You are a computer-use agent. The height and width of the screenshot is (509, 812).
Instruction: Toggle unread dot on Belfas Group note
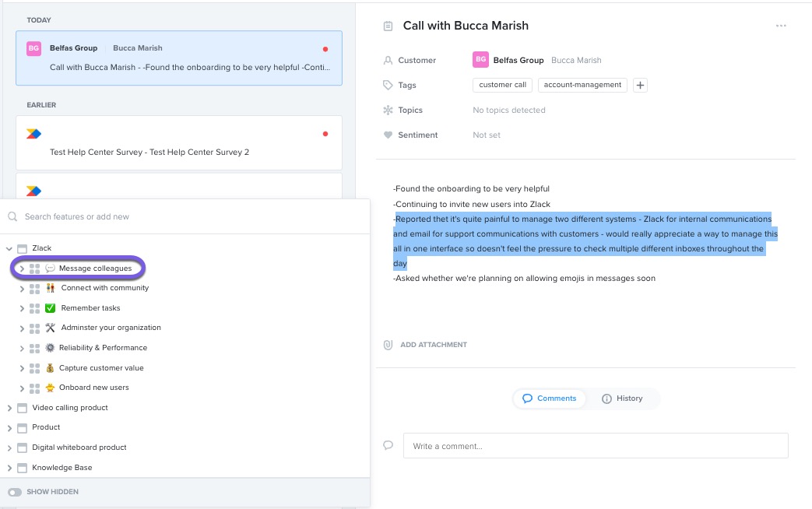click(325, 49)
